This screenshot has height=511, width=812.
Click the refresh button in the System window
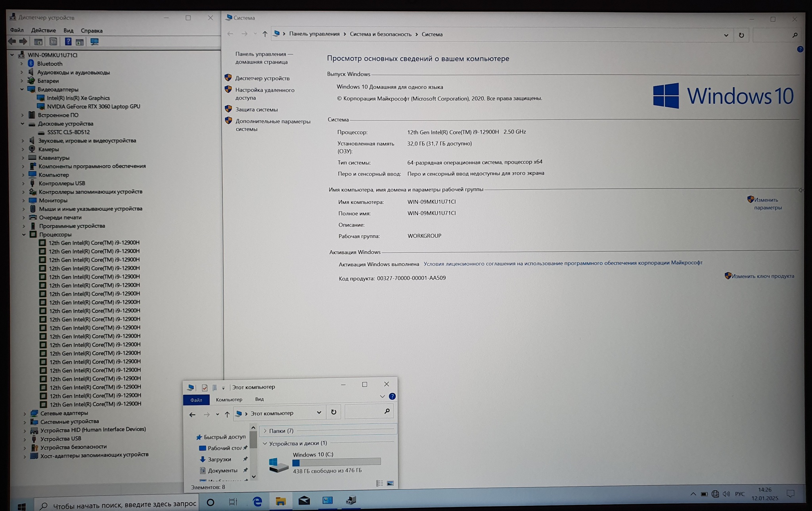pyautogui.click(x=741, y=35)
